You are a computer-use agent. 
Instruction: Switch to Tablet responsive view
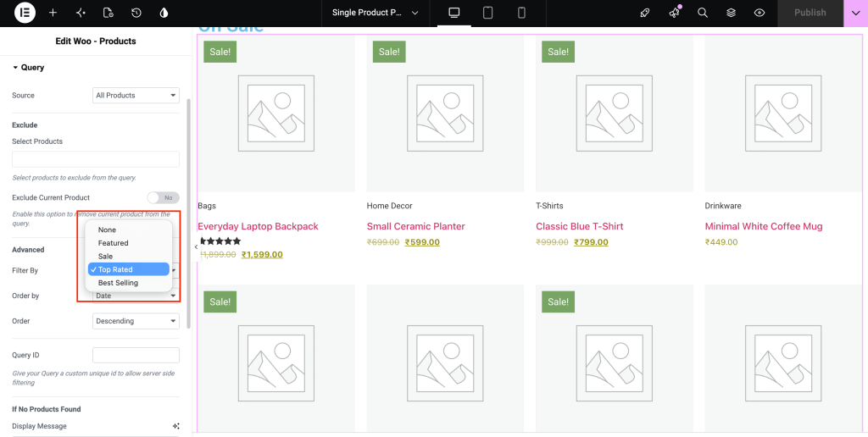click(x=487, y=13)
